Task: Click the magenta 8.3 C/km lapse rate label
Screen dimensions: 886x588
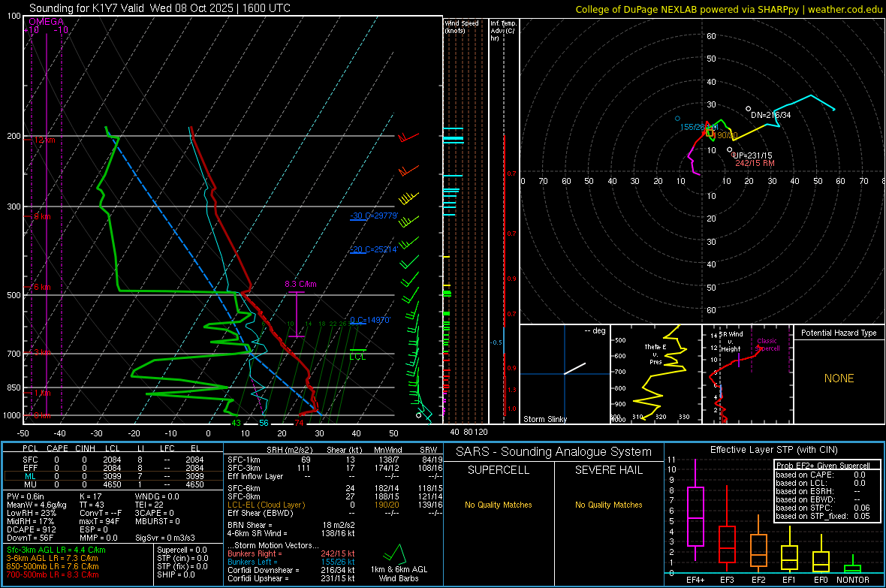Action: (300, 284)
